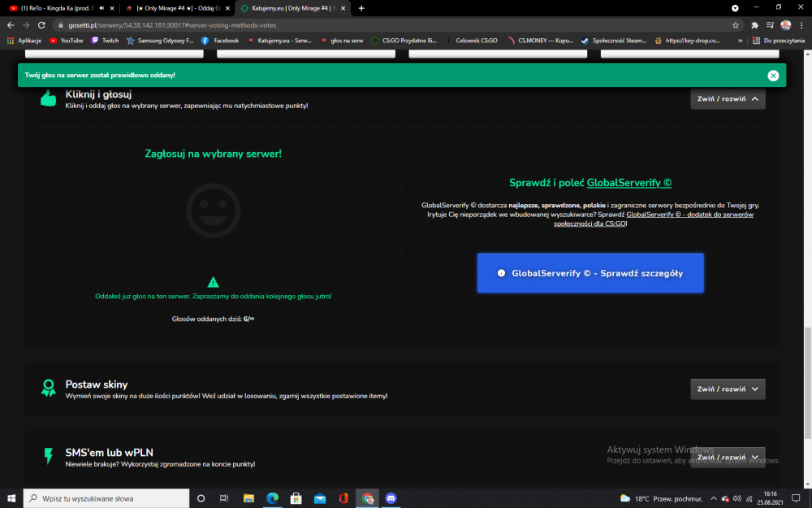Viewport: 812px width, 508px height.
Task: Switch to Only Mirage #4 Oddaj tab
Action: pyautogui.click(x=178, y=8)
